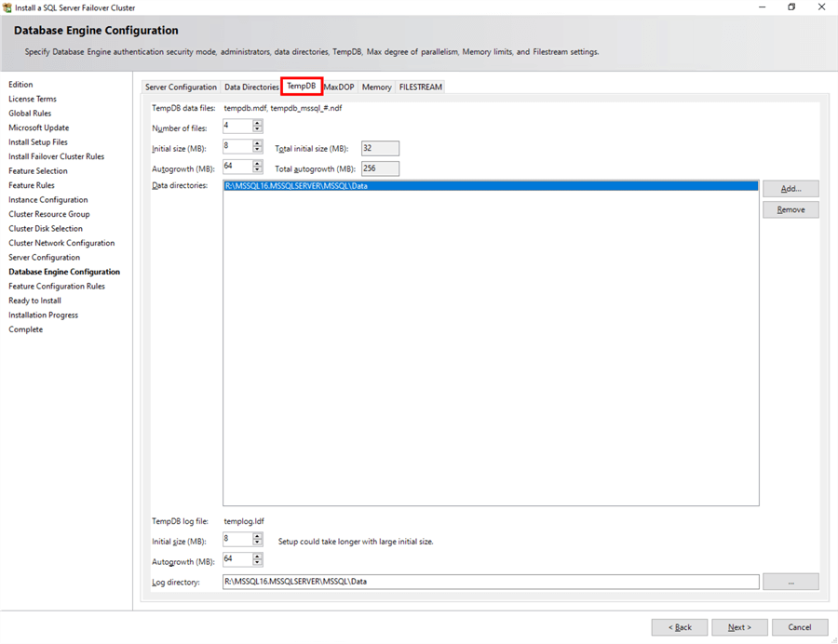Viewport: 838px width, 644px height.
Task: Click Global Rules step in sidebar
Action: tap(30, 114)
